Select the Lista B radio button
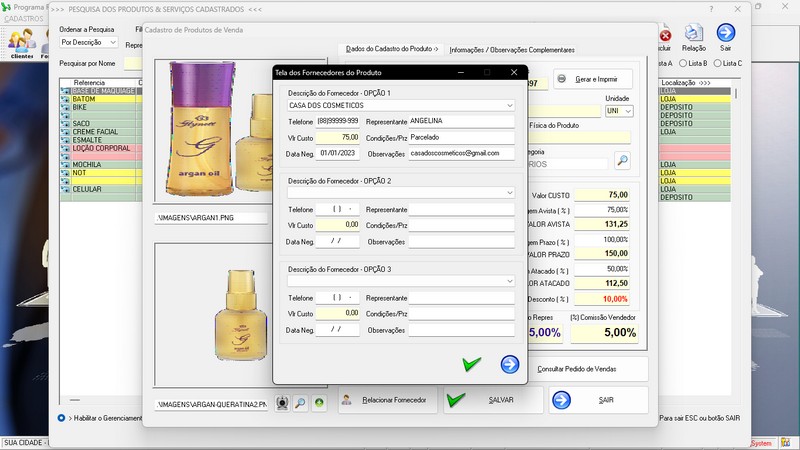This screenshot has height=450, width=800. click(683, 63)
